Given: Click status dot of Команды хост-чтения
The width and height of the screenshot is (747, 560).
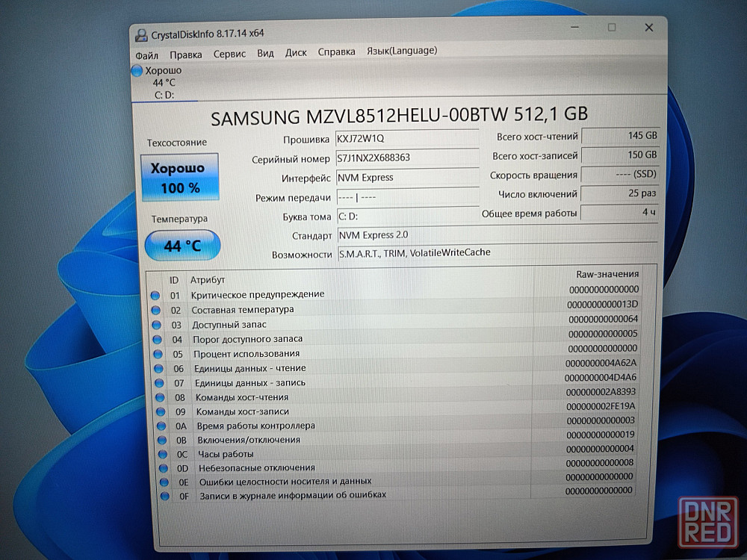Looking at the screenshot, I should coord(160,398).
